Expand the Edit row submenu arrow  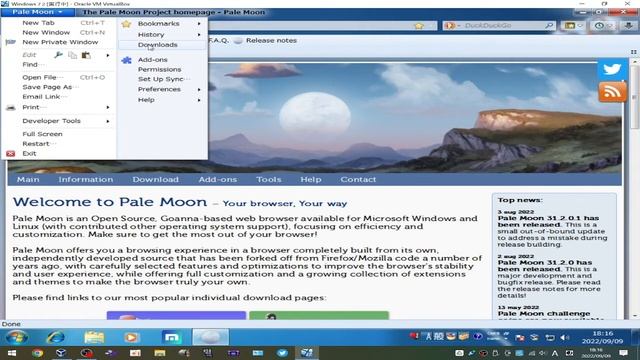(x=108, y=55)
